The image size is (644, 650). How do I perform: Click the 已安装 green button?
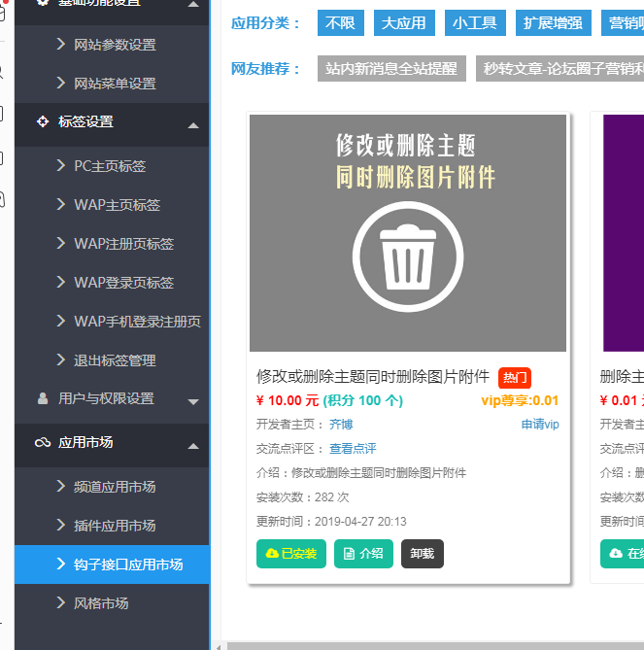coord(291,554)
